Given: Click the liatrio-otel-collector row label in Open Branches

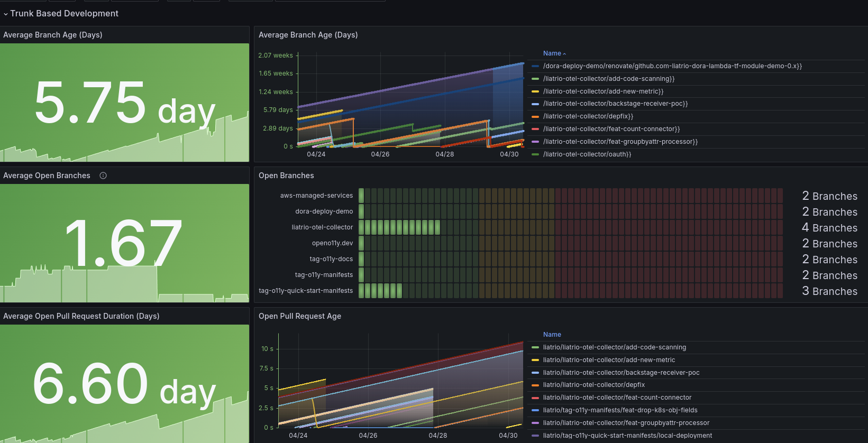Looking at the screenshot, I should (x=322, y=227).
